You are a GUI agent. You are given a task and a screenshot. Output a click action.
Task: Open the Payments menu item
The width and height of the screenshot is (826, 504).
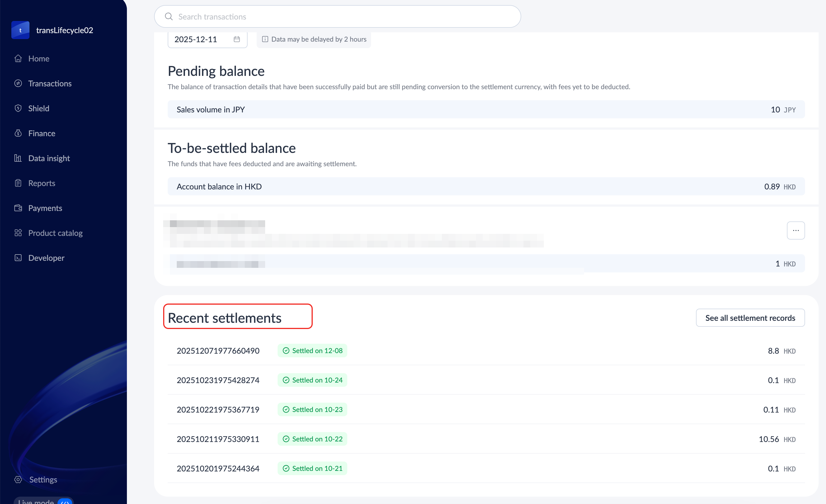(45, 208)
